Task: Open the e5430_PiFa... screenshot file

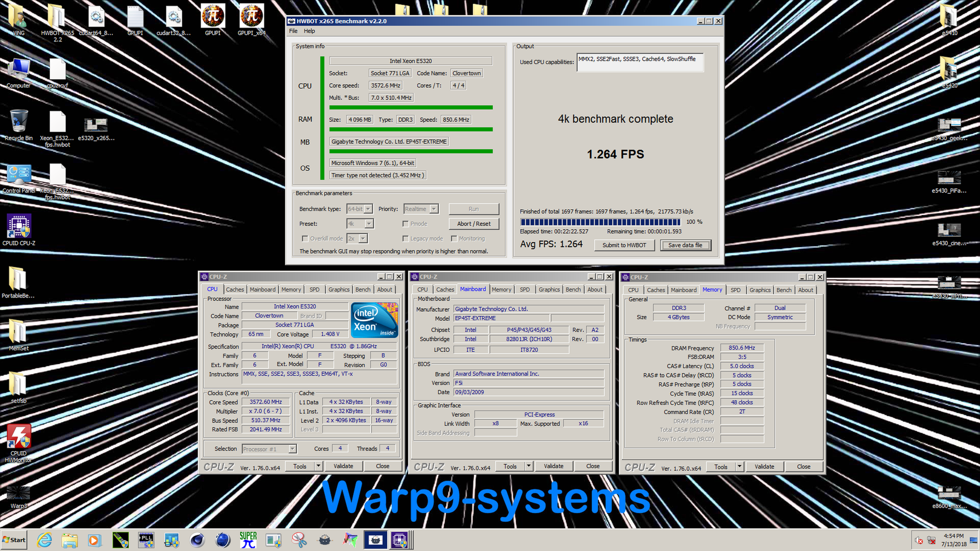Action: point(949,181)
